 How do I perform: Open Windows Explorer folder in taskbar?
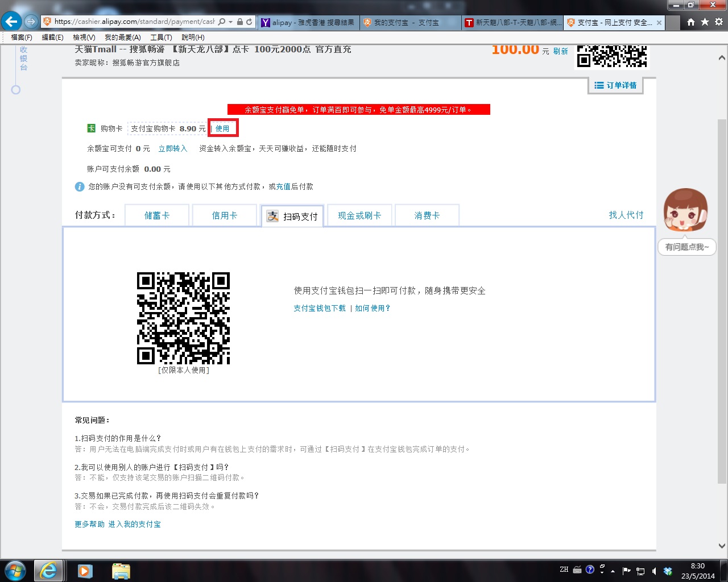pos(121,570)
